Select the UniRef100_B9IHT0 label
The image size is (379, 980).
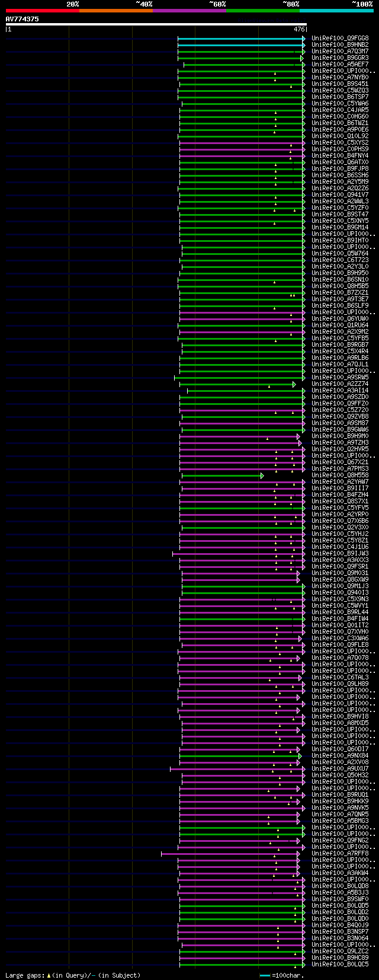[x=340, y=240]
